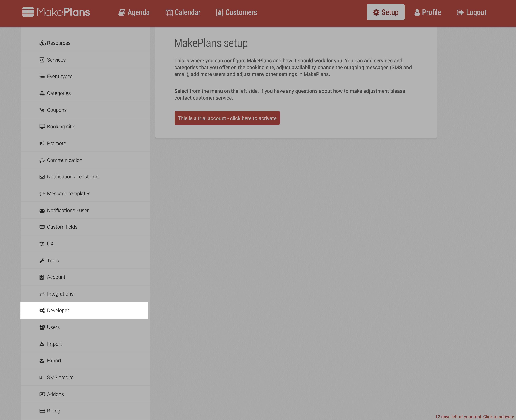Click the Account building icon
This screenshot has width=516, height=420.
click(x=41, y=277)
